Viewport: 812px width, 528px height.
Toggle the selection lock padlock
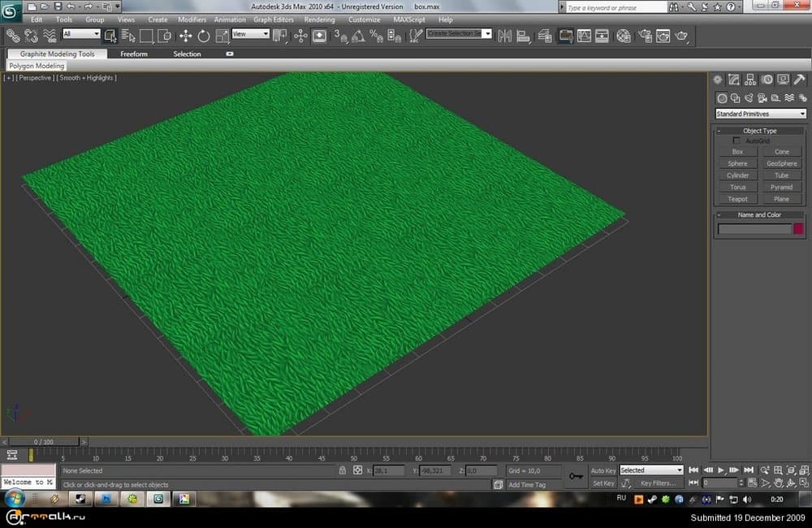[343, 470]
